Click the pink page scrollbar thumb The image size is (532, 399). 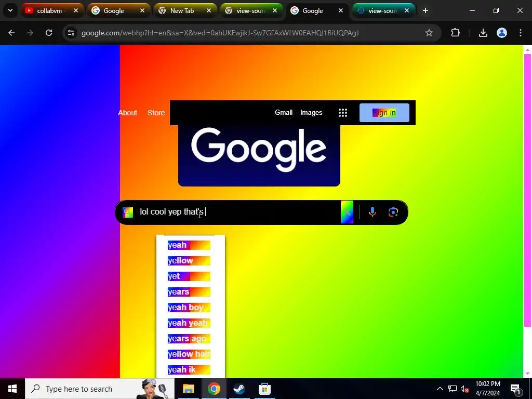pos(527,190)
